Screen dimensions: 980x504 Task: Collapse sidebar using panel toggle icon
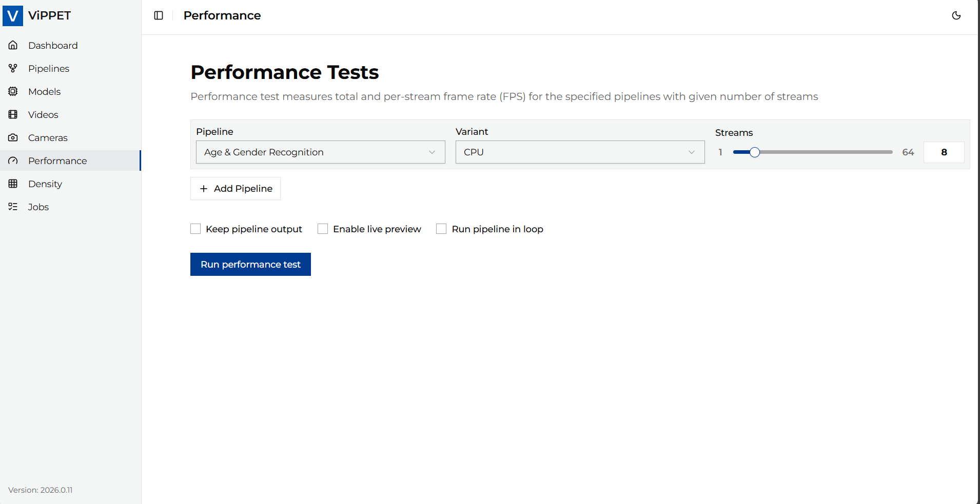point(159,15)
